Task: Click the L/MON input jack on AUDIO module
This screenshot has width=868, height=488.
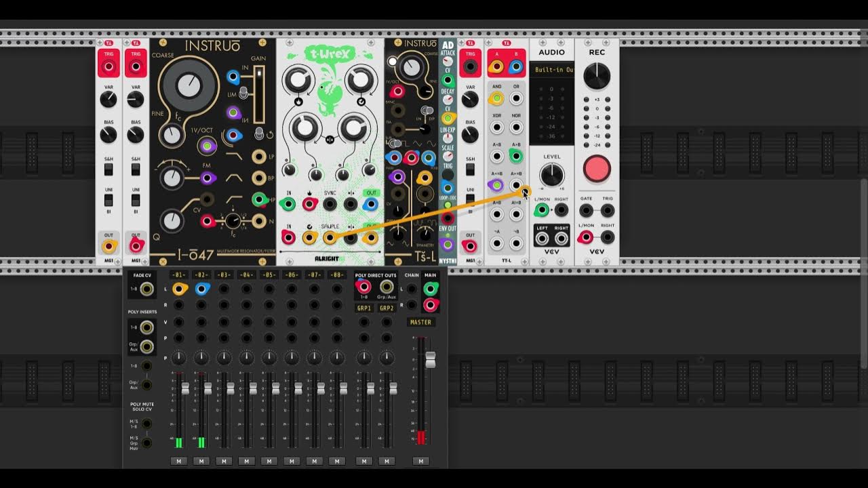Action: pyautogui.click(x=541, y=210)
